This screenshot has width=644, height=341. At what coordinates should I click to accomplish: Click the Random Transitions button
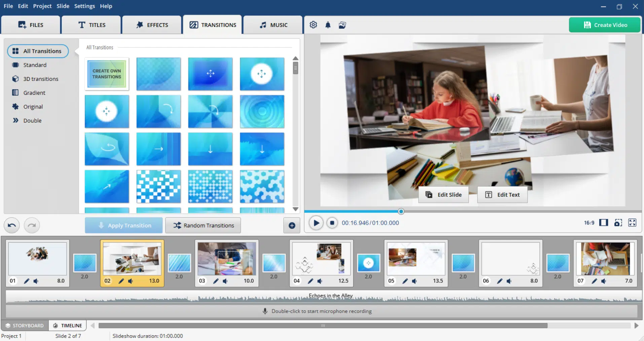(203, 225)
